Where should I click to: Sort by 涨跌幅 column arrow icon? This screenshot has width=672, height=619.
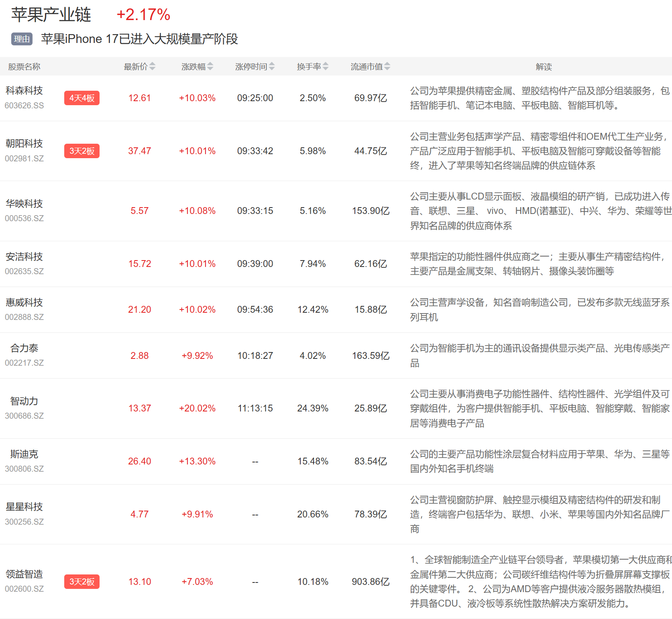tap(210, 67)
